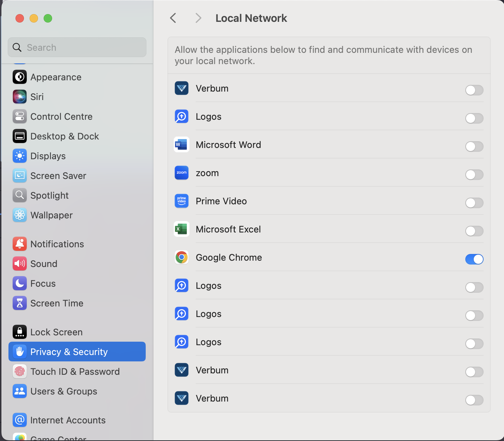This screenshot has width=504, height=441.
Task: Click the zoom app icon
Action: [x=182, y=173]
